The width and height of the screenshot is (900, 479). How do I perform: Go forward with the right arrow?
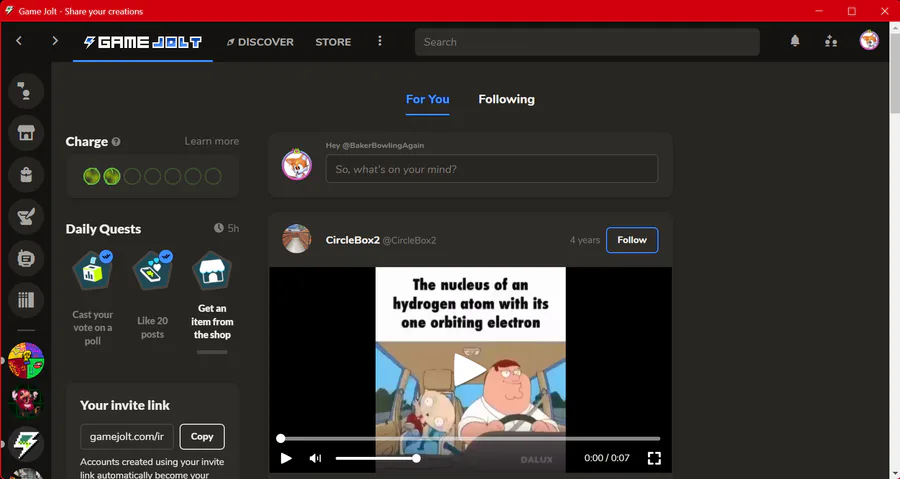pos(55,41)
